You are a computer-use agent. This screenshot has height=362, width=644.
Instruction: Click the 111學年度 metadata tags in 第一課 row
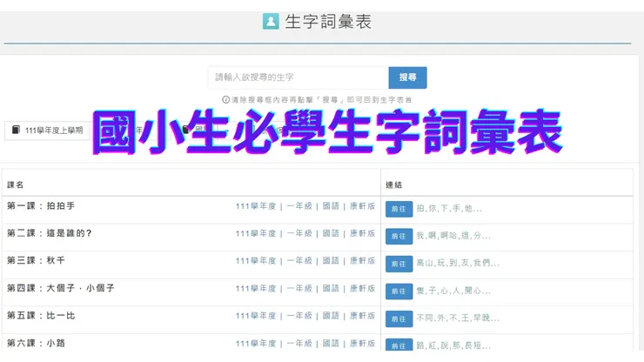tap(305, 206)
